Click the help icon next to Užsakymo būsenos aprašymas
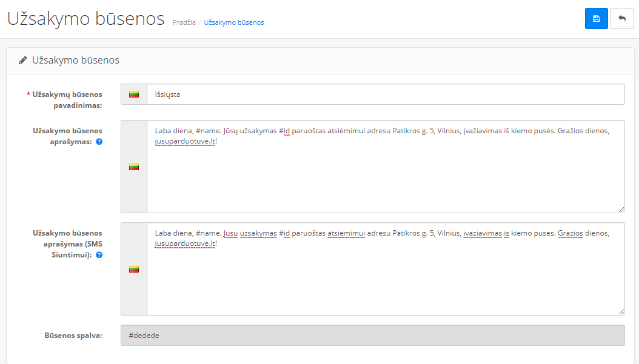Screen dimensions: 639x364 [x=99, y=142]
